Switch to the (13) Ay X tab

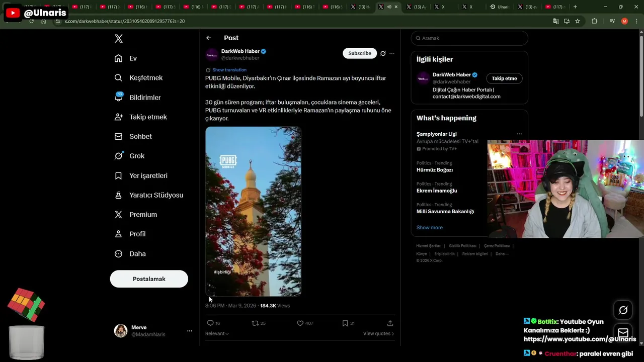coord(416,7)
